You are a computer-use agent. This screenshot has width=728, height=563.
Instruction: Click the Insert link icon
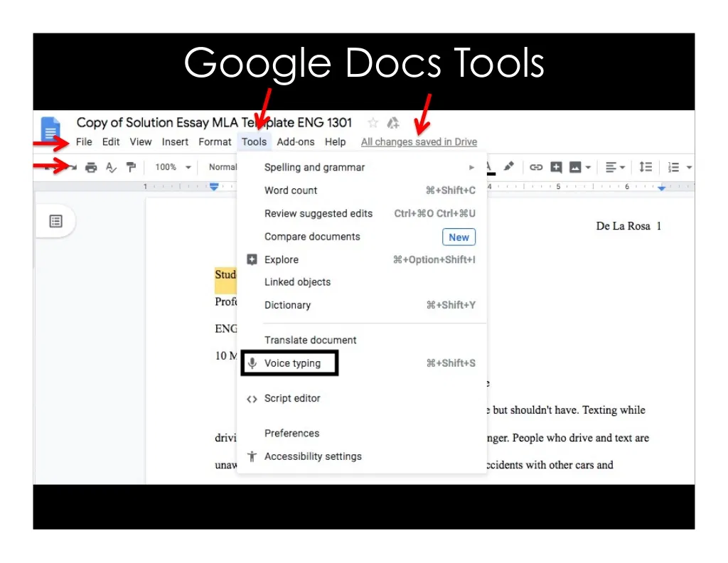tap(536, 167)
